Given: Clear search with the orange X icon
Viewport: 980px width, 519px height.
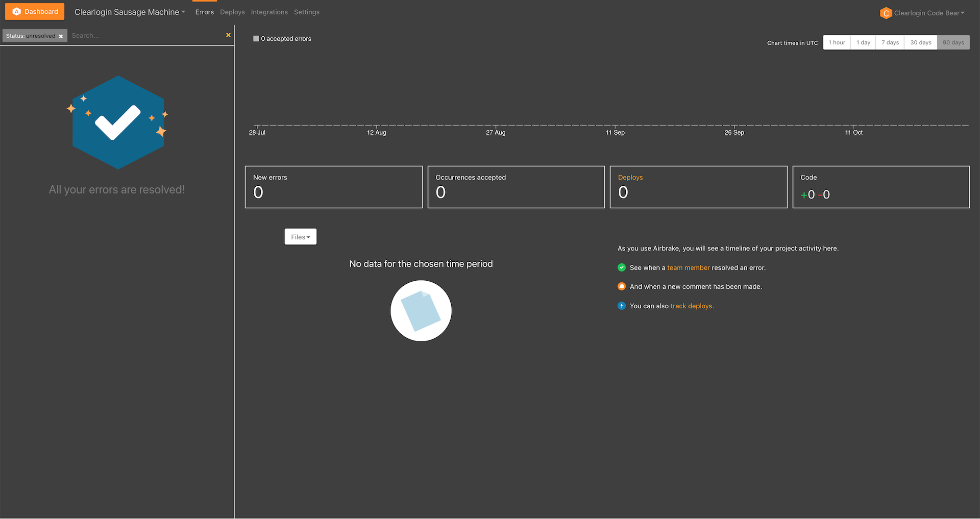Looking at the screenshot, I should pos(228,35).
